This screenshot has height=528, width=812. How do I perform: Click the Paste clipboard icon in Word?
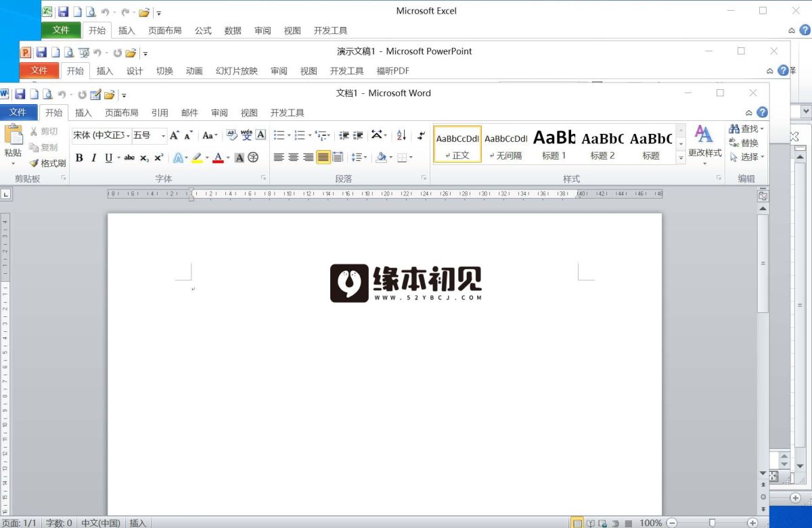[x=13, y=135]
